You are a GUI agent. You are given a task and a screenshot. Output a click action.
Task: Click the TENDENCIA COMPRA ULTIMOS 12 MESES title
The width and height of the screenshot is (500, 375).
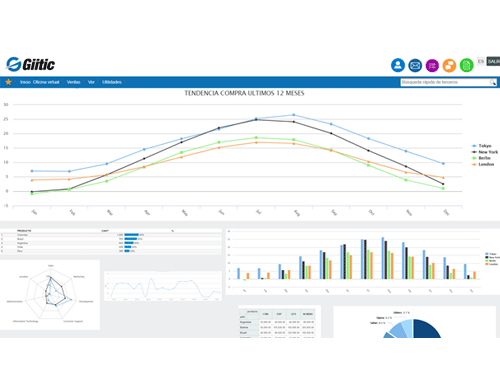click(244, 93)
